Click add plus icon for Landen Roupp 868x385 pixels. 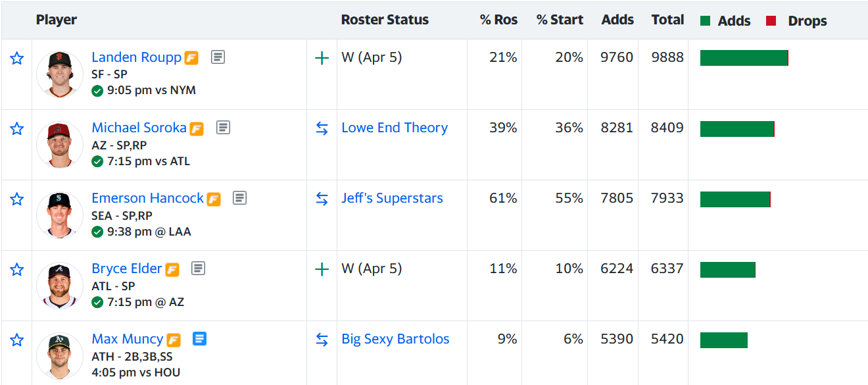[x=322, y=58]
